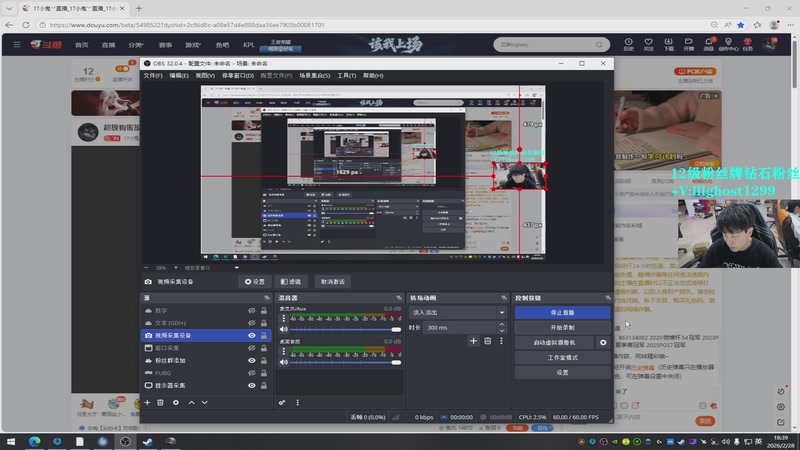
Task: Expand Douyu 分类 category dropdown in nav
Action: (136, 45)
